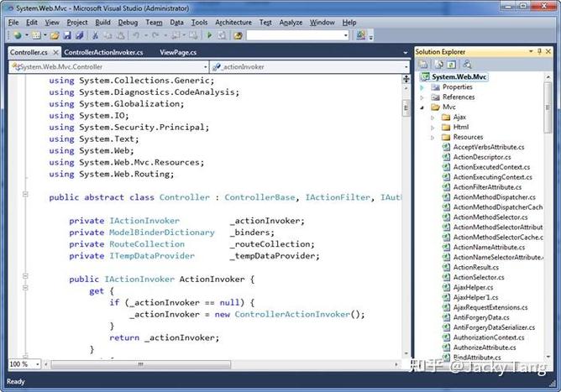Open the Add New Item dropdown arrow
This screenshot has width=561, height=392.
click(x=45, y=35)
